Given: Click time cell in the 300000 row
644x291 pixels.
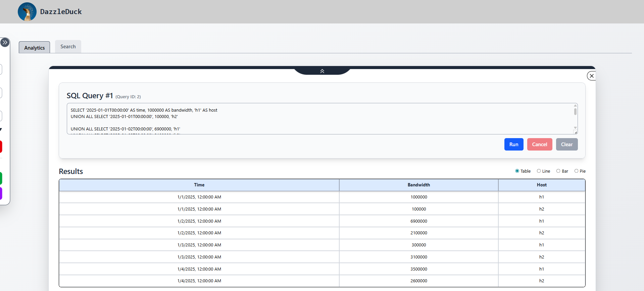Looking at the screenshot, I should tap(199, 245).
